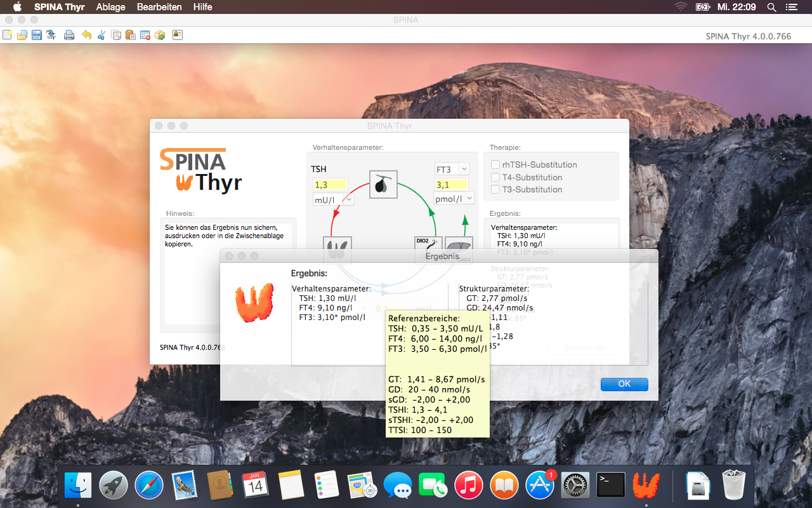The image size is (812, 508).
Task: Click the FT3 value field showing 3,1
Action: click(451, 185)
